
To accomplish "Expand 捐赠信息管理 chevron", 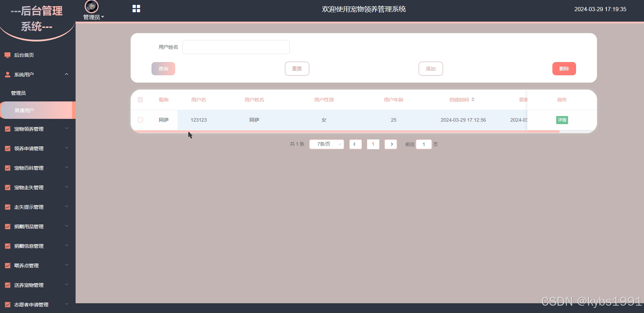I will click(67, 246).
